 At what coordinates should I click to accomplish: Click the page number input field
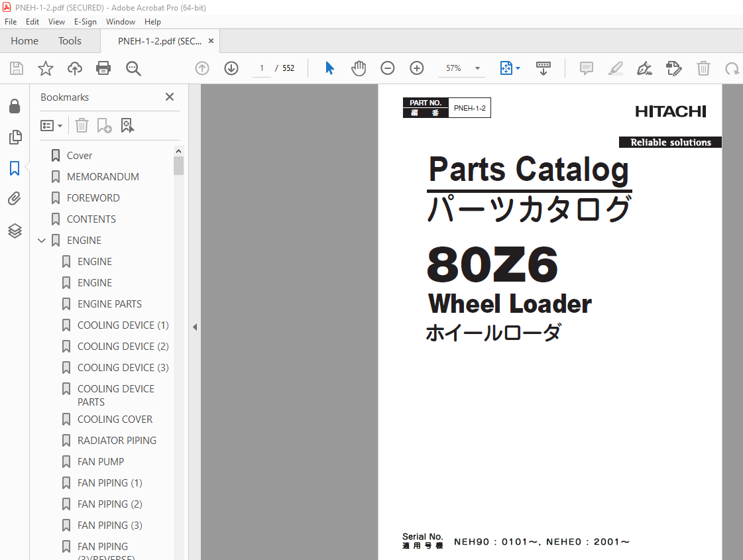262,68
